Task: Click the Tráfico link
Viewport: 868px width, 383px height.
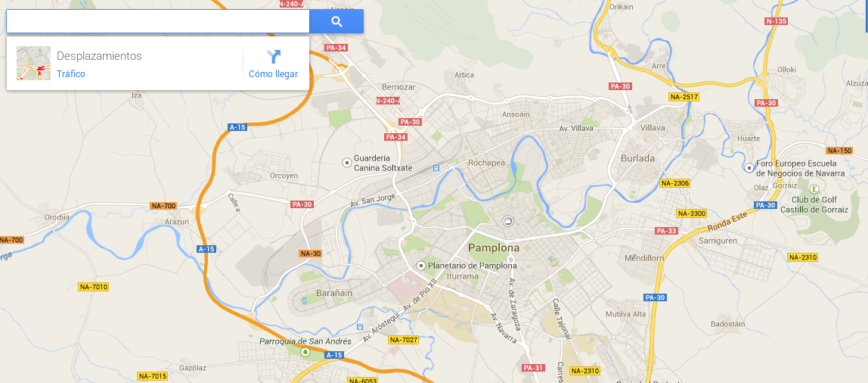Action: pos(71,74)
